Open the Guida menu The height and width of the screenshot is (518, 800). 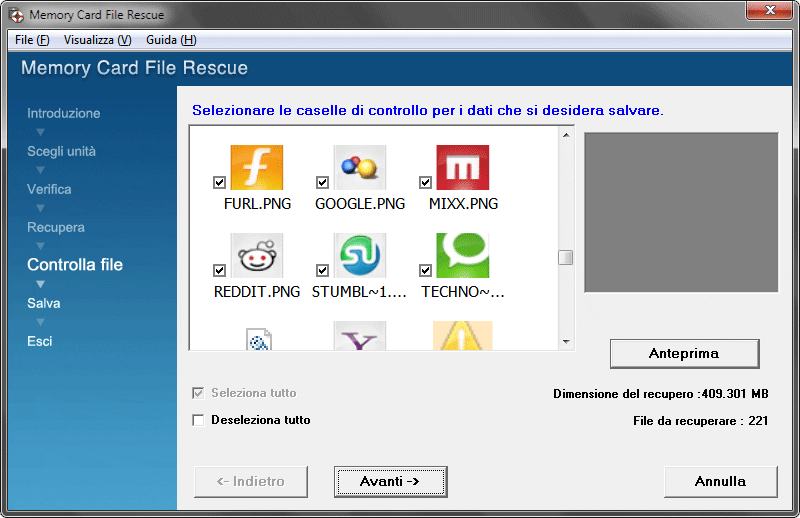pyautogui.click(x=171, y=40)
